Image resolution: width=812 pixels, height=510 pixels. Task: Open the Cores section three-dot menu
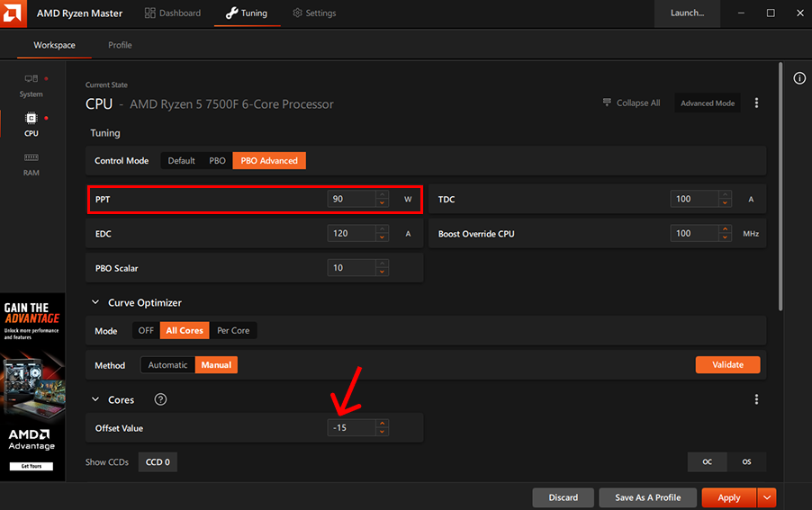(x=756, y=399)
